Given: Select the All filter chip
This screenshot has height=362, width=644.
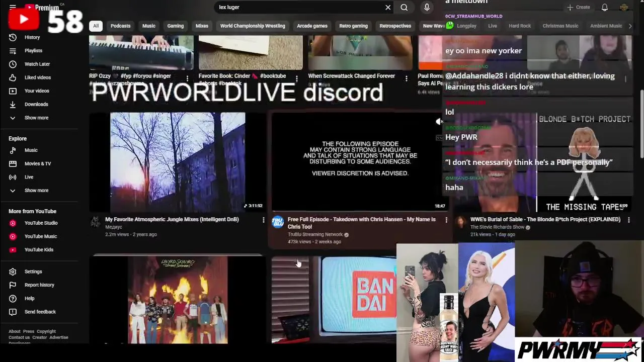Looking at the screenshot, I should tap(96, 26).
